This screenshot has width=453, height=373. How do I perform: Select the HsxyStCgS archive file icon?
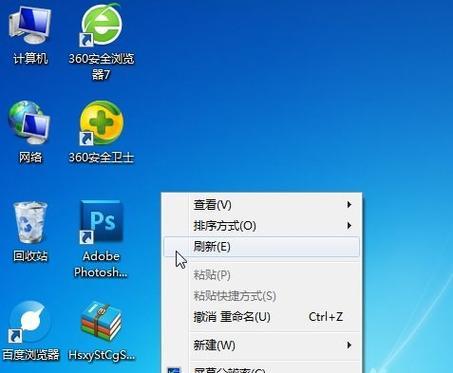(101, 321)
